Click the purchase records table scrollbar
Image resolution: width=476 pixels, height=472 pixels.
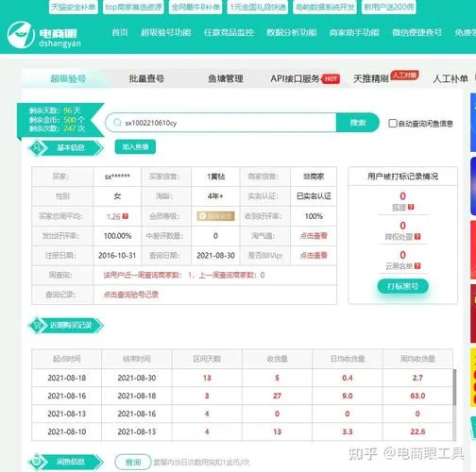pos(454,388)
